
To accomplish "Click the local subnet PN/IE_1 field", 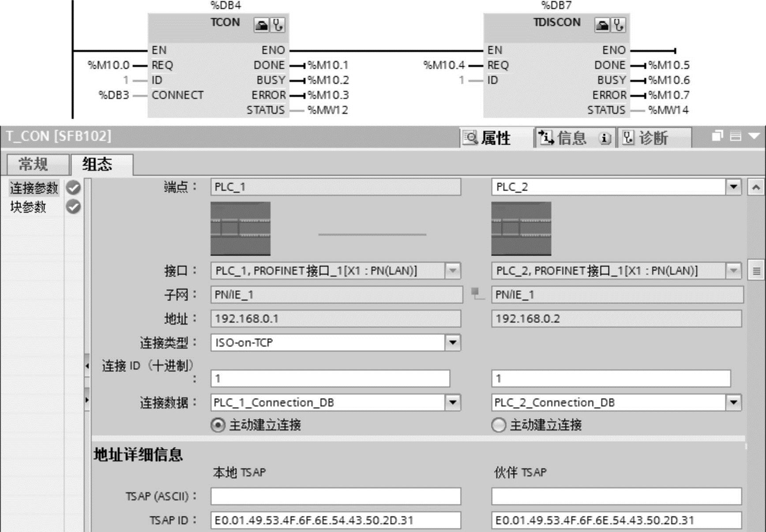I will (337, 295).
